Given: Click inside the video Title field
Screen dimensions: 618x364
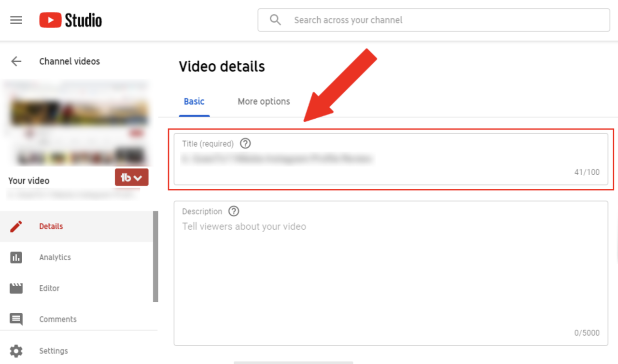Looking at the screenshot, I should [x=338, y=159].
